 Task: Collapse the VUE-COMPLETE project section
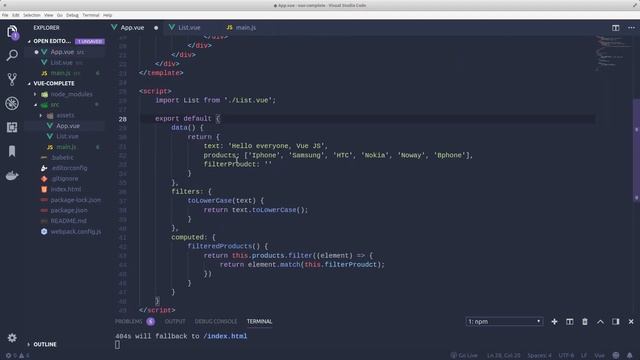[x=29, y=84]
